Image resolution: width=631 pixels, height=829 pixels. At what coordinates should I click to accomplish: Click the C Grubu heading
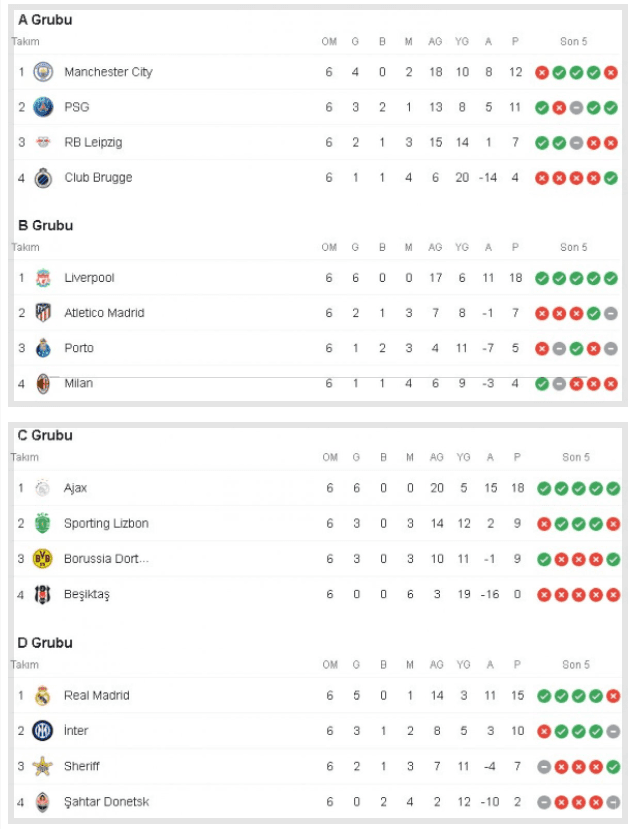[x=45, y=436]
